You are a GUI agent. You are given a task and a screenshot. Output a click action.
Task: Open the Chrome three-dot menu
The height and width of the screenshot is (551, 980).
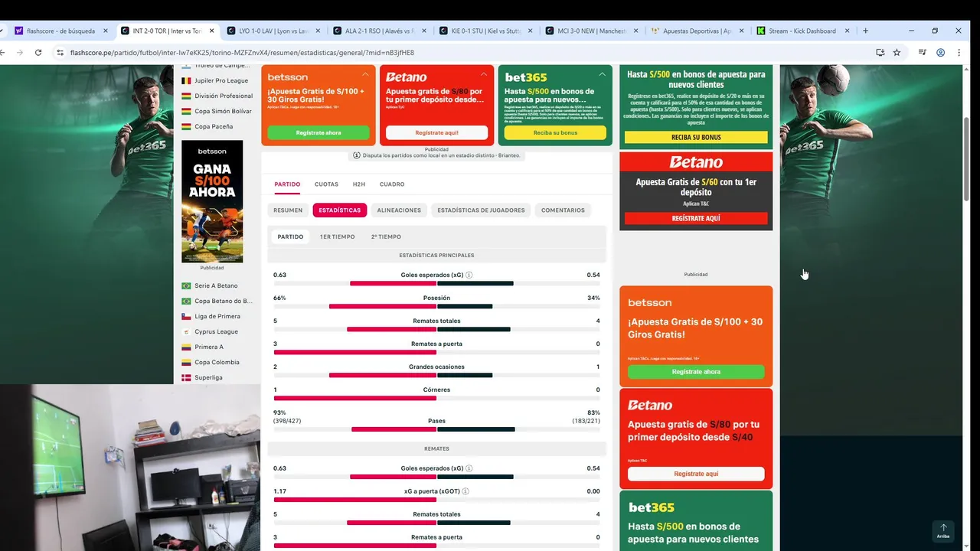click(x=959, y=53)
